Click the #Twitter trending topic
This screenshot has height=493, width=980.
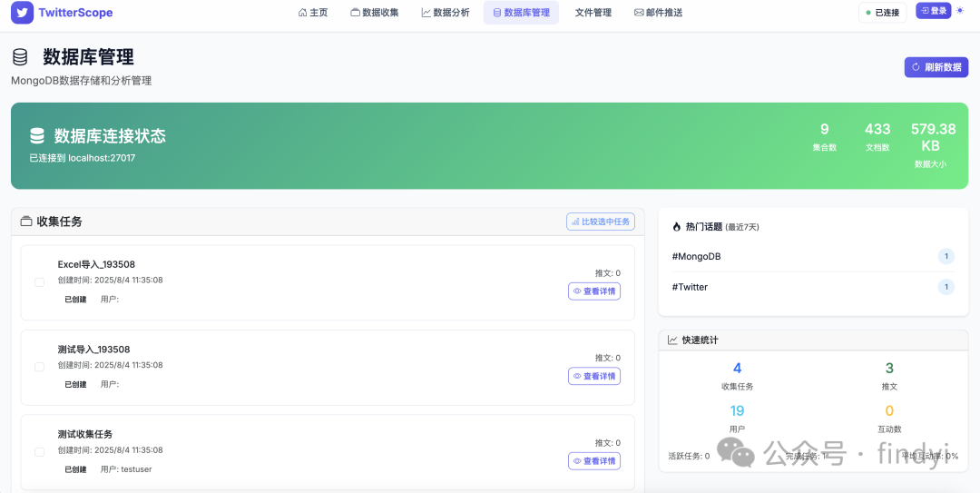(690, 287)
